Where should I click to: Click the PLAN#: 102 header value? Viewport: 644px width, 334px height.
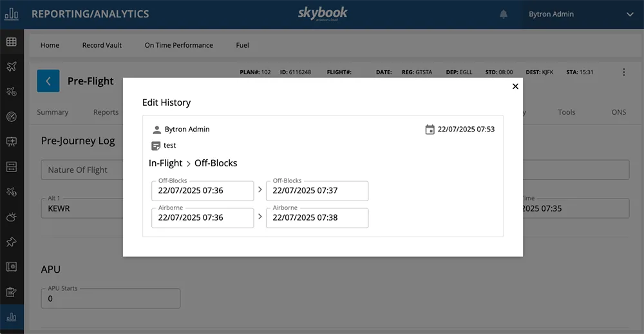coord(255,72)
